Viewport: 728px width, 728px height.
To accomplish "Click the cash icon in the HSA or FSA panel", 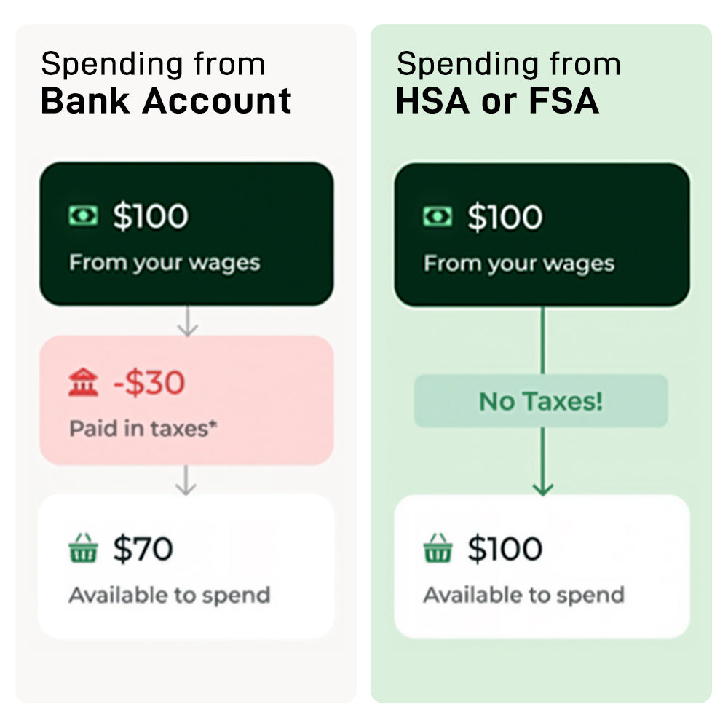I will [x=438, y=216].
